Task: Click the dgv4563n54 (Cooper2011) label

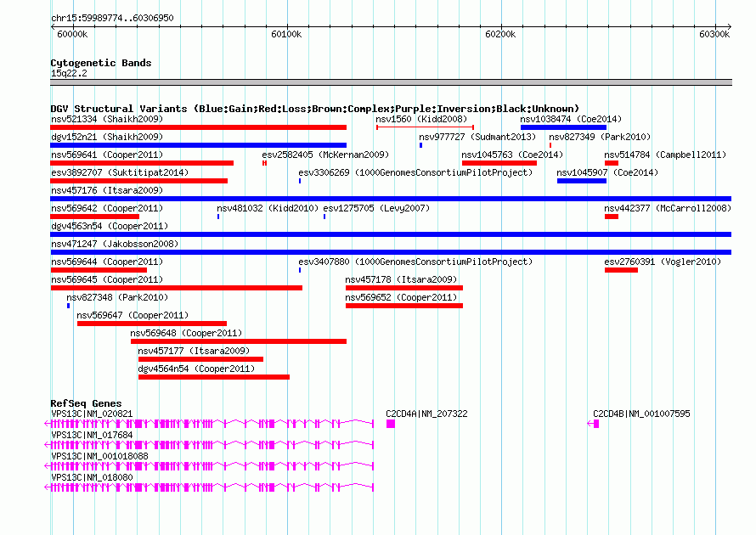Action: (110, 226)
